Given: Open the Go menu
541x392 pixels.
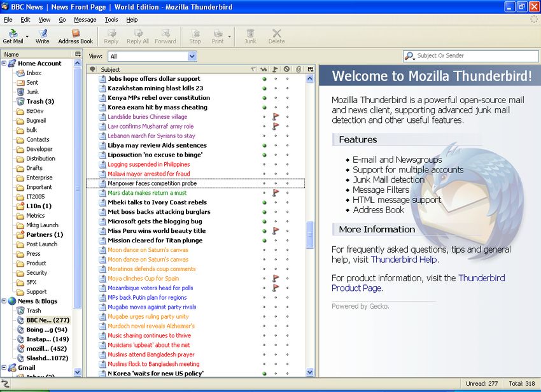Looking at the screenshot, I should 62,20.
